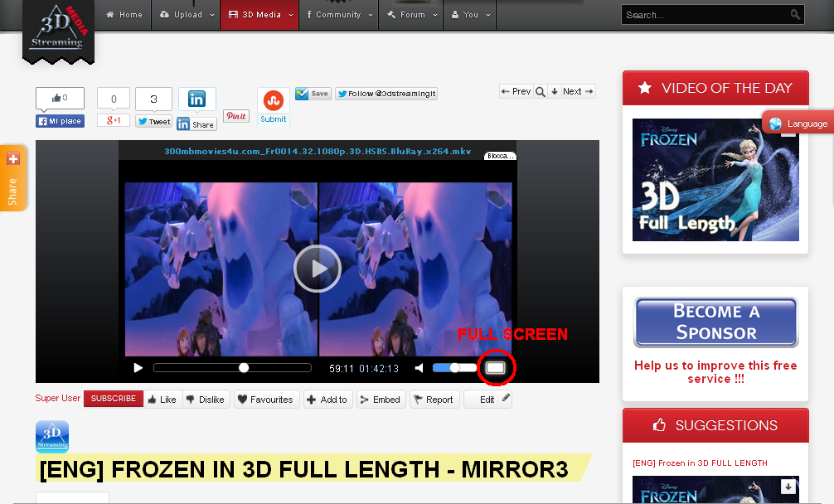Click the down arrow icon beside Next

click(555, 91)
